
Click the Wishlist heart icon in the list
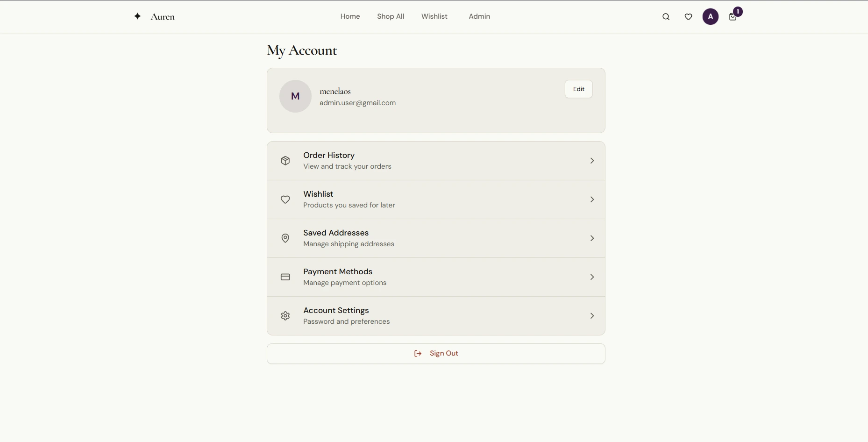point(285,200)
